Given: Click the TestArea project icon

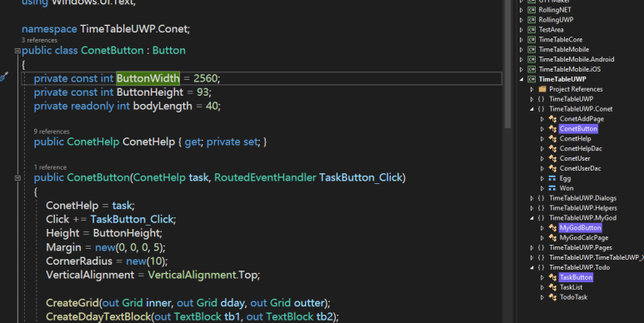Looking at the screenshot, I should click(x=532, y=29).
